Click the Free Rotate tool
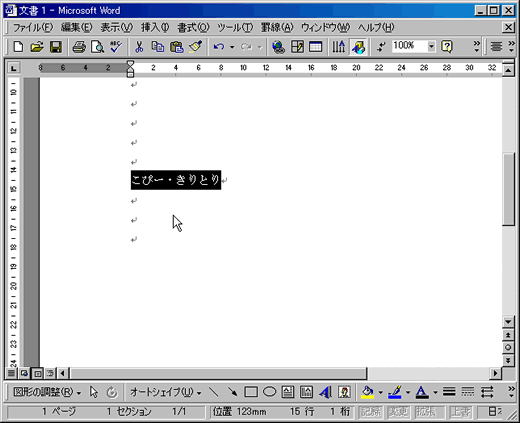 [x=112, y=392]
